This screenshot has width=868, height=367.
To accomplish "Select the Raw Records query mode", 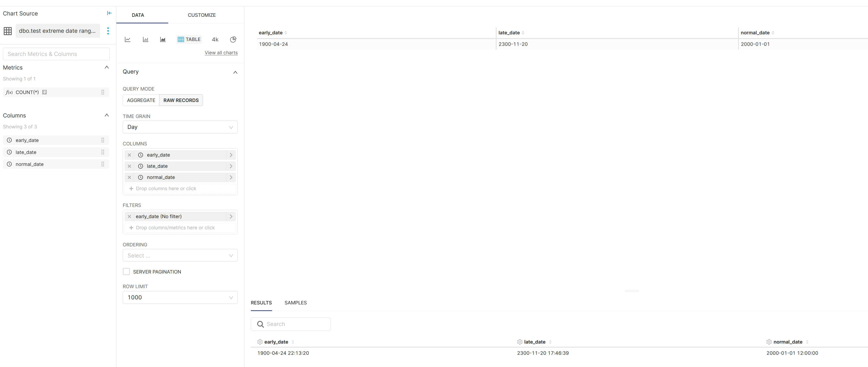I will [181, 100].
